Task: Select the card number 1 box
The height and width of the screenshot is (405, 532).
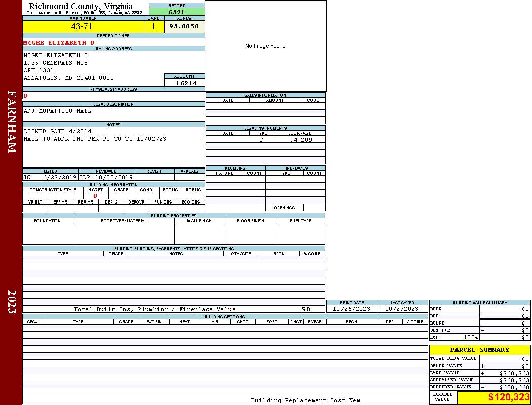Action: (x=154, y=27)
